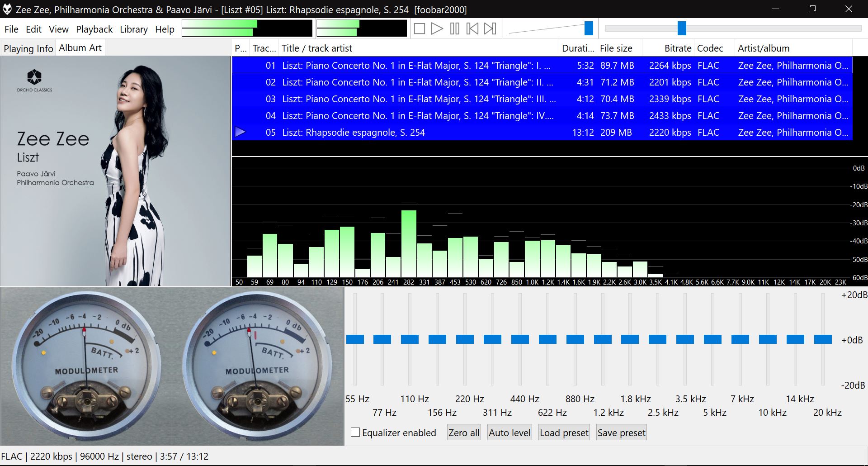868x466 pixels.
Task: Open the View menu
Action: coord(59,29)
